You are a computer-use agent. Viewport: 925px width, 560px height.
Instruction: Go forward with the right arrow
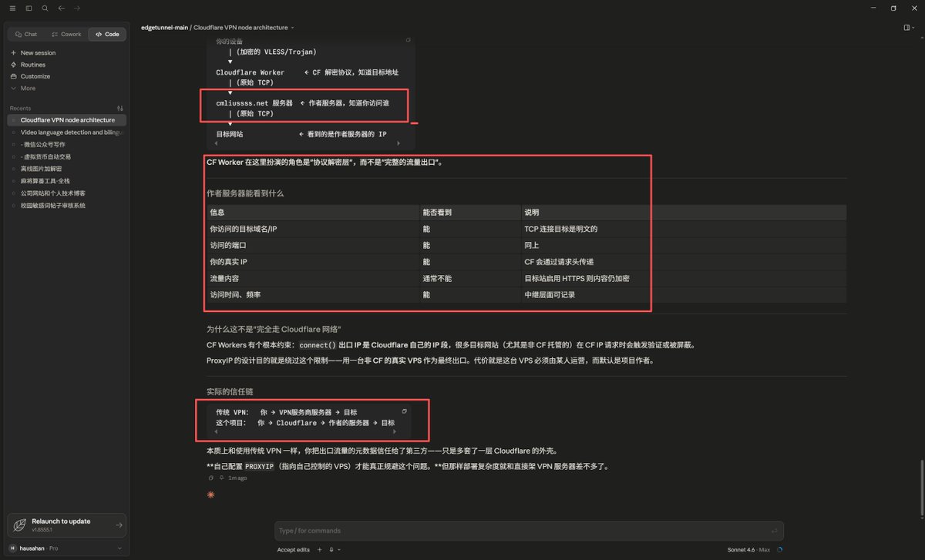tap(76, 8)
